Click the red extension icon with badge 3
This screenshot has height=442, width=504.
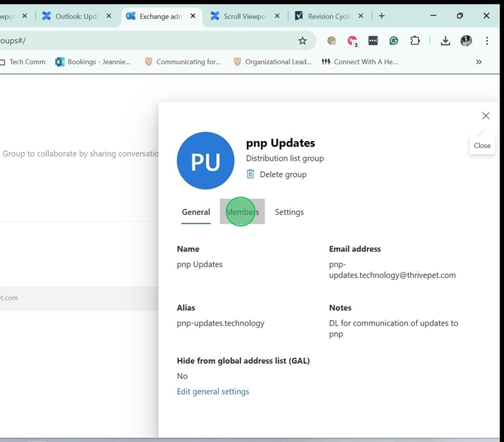352,40
